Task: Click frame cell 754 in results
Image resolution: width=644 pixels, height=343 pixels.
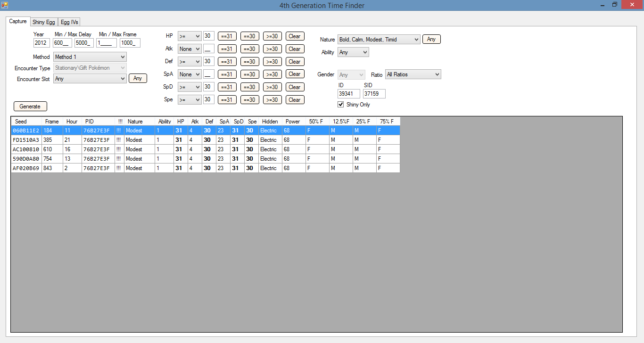Action: click(x=52, y=159)
